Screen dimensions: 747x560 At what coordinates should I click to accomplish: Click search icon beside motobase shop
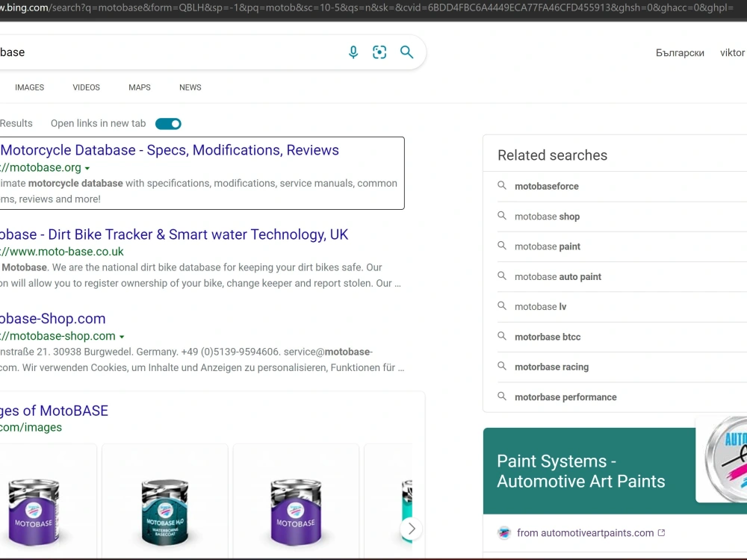[x=502, y=216]
